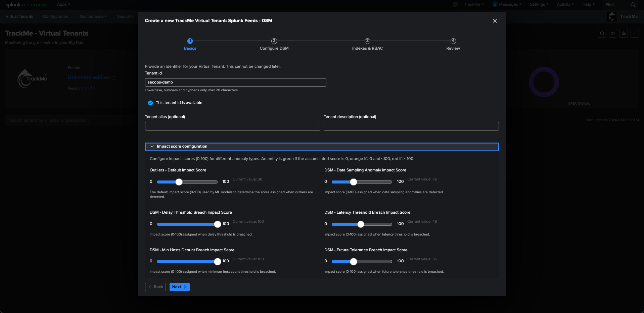This screenshot has width=644, height=313.
Task: Collapse the Impact score configuration section
Action: (x=152, y=147)
